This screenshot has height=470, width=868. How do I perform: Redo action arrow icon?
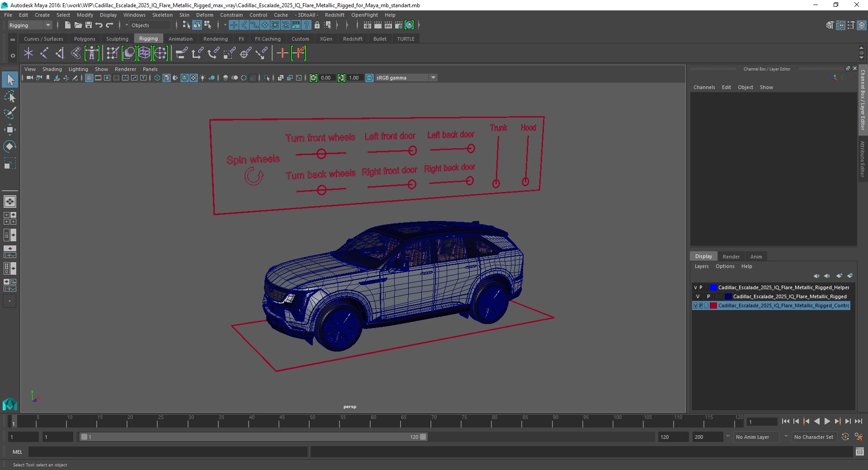(109, 25)
